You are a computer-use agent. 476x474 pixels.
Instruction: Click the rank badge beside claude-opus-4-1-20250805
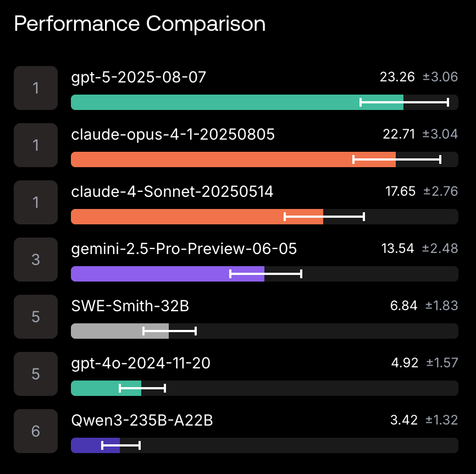(x=36, y=145)
